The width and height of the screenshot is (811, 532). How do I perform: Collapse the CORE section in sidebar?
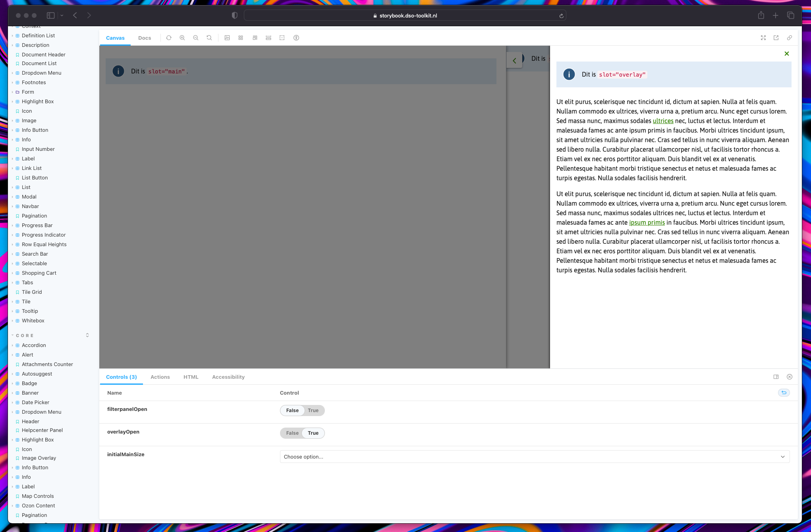pyautogui.click(x=25, y=335)
